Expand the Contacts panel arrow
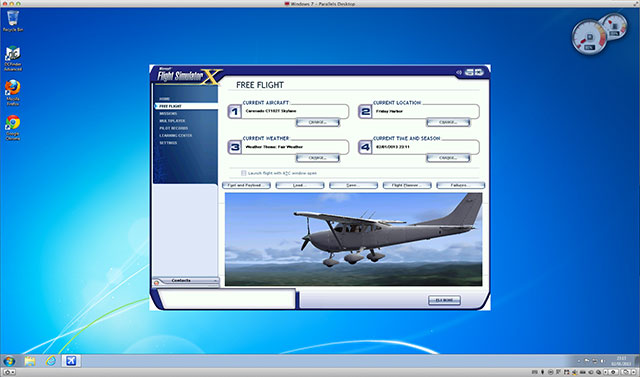 coord(215,281)
